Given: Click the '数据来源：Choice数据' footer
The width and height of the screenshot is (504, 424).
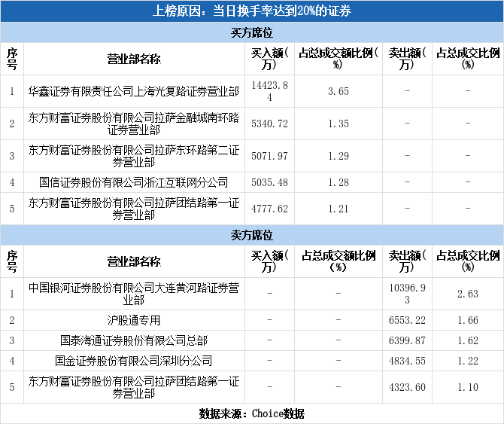Looking at the screenshot, I should click(x=252, y=413).
